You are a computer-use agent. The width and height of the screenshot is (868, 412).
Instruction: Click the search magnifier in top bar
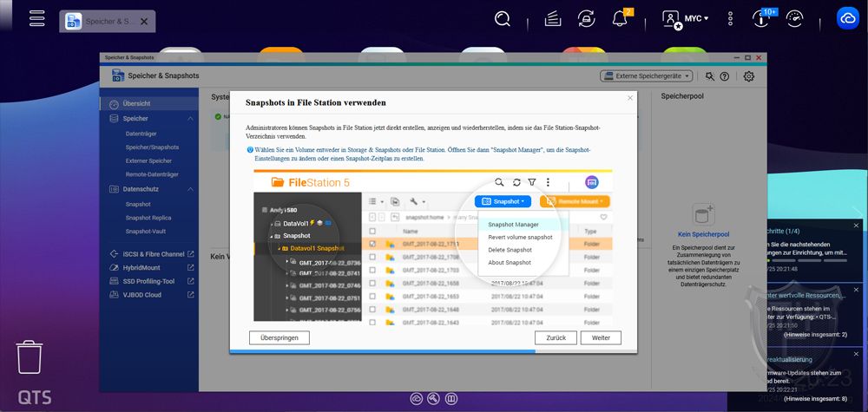pyautogui.click(x=502, y=19)
